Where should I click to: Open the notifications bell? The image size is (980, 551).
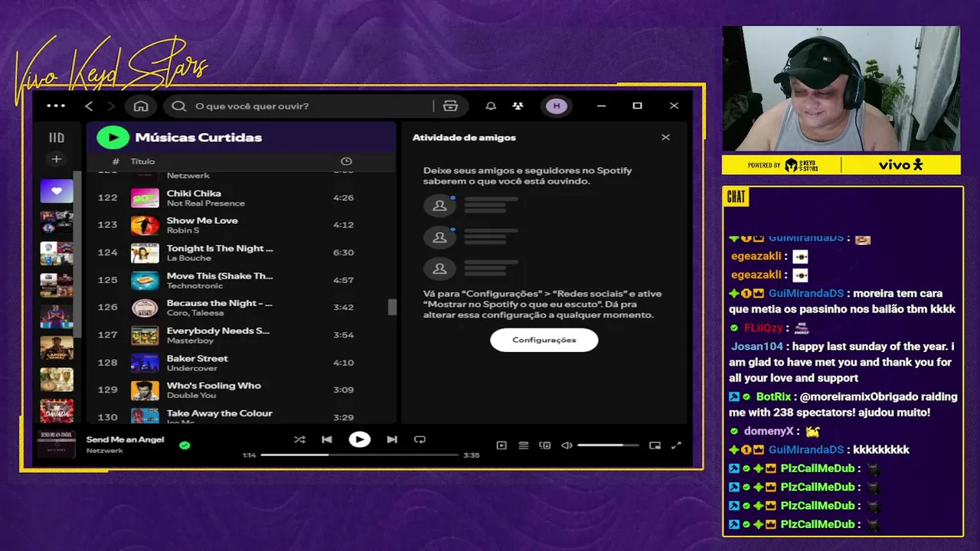491,106
